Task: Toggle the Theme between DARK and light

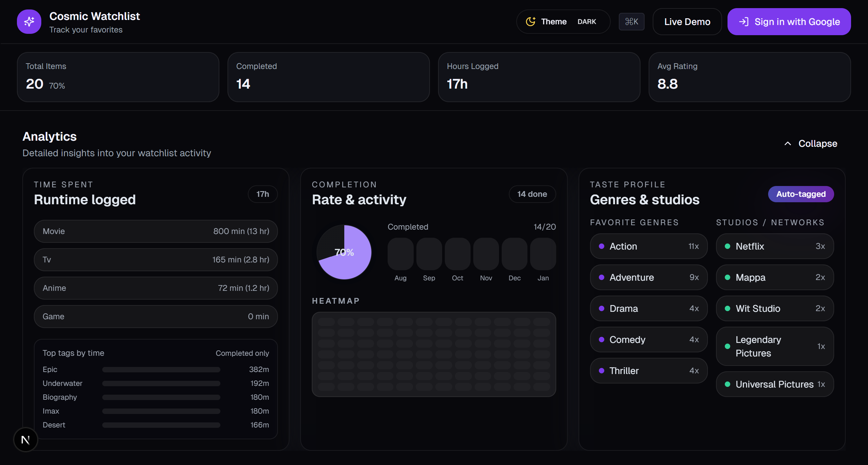Action: point(563,21)
